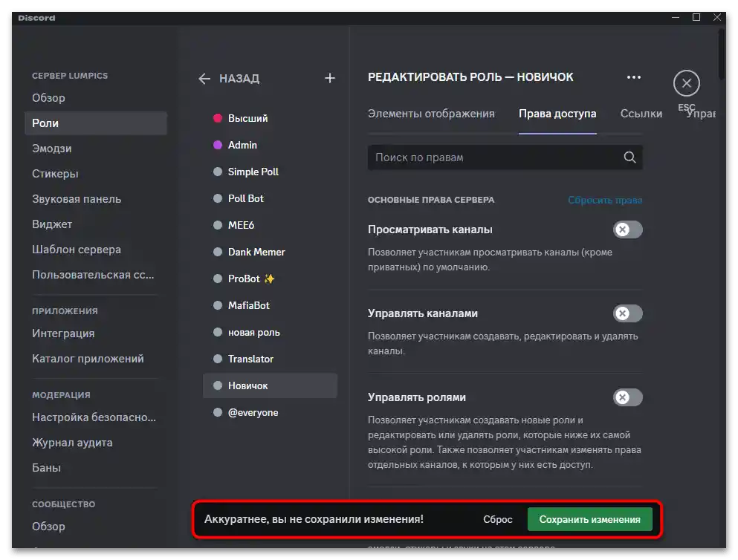Select the pink Высший role dot

coord(218,118)
